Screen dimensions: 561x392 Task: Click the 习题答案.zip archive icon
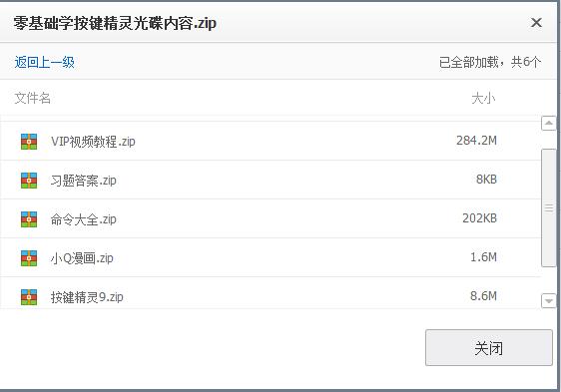tap(29, 181)
